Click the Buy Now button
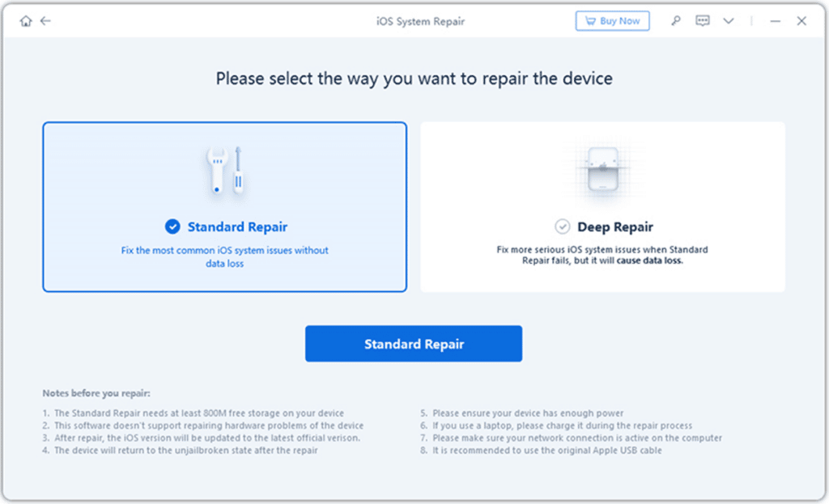The width and height of the screenshot is (829, 504). (x=613, y=20)
